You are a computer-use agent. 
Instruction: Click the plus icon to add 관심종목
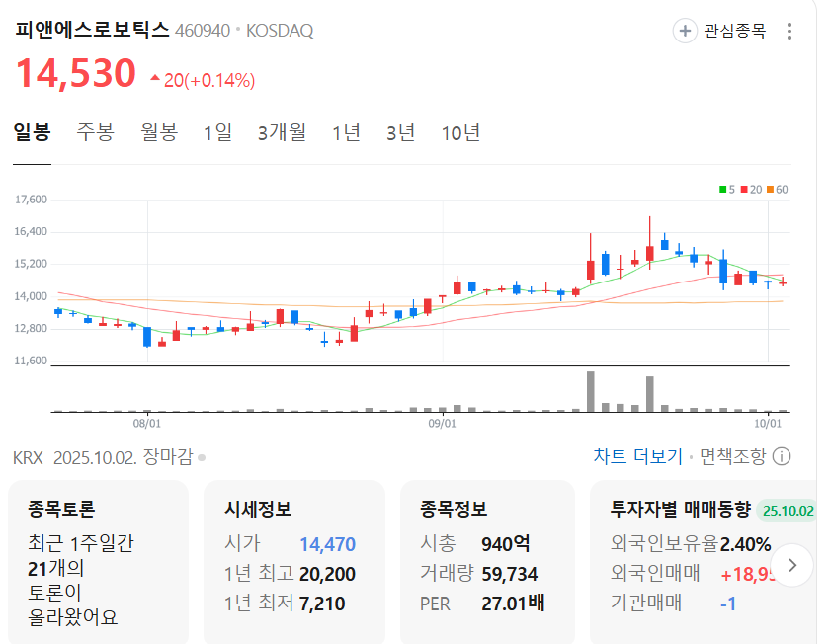point(685,31)
